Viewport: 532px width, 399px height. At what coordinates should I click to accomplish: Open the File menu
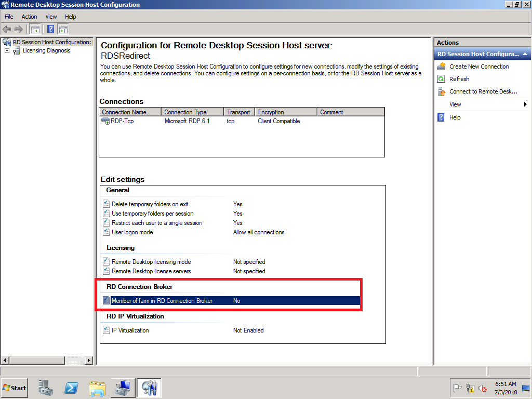click(9, 17)
